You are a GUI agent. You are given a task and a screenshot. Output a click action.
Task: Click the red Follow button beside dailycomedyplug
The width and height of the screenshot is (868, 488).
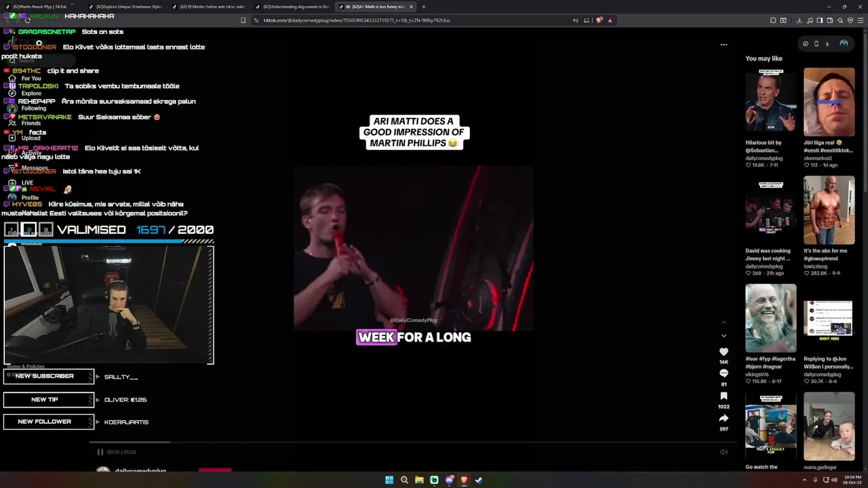(215, 470)
